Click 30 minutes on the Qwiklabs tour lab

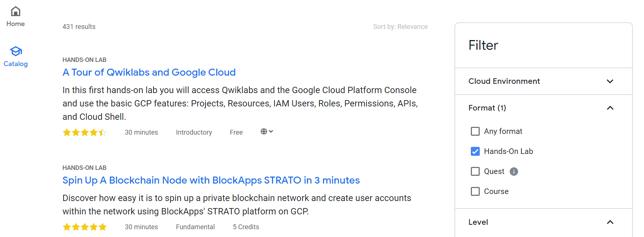141,132
